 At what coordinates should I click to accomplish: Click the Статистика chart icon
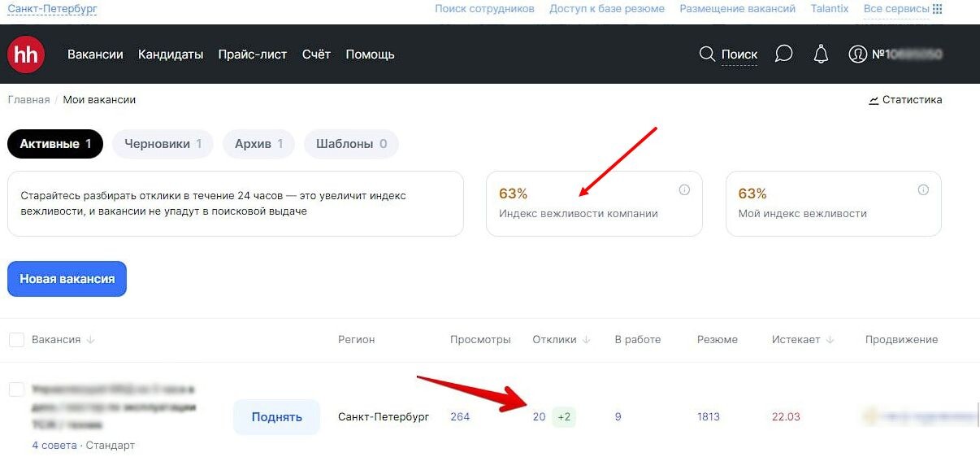pyautogui.click(x=874, y=100)
